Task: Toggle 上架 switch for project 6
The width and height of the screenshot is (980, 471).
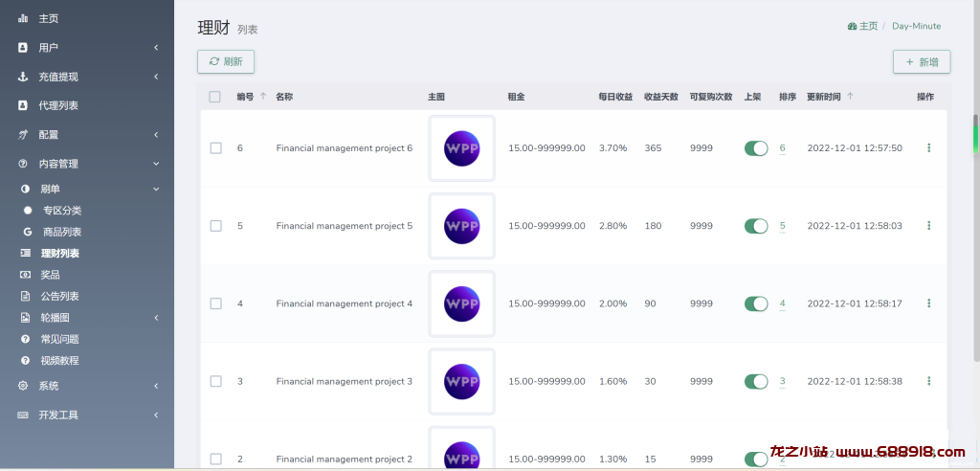Action: pyautogui.click(x=756, y=148)
